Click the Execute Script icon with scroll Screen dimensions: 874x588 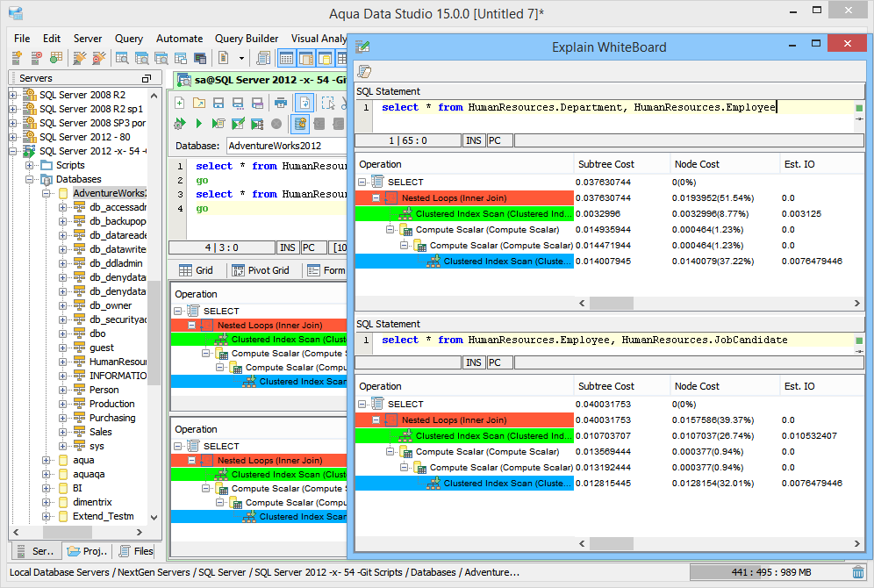tap(218, 123)
